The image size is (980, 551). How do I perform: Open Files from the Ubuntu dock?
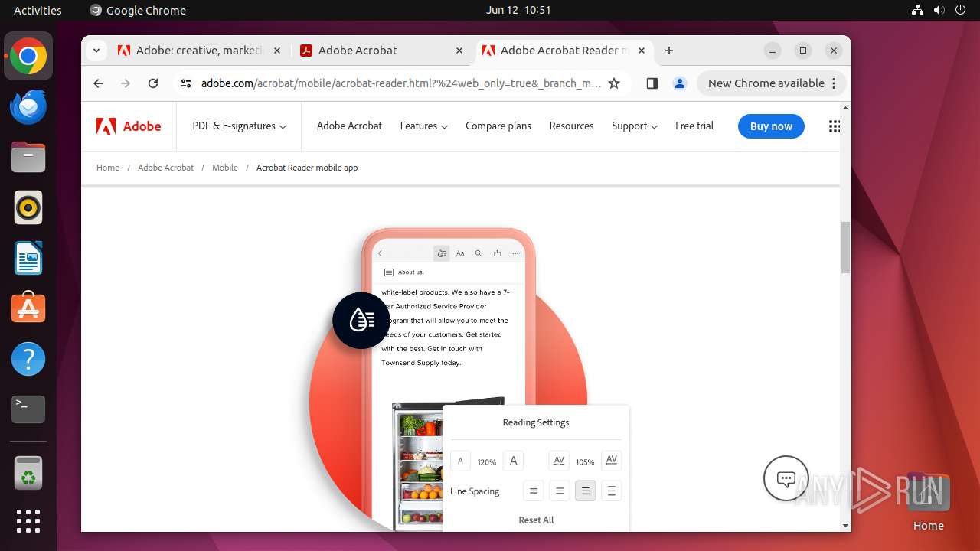[x=28, y=158]
